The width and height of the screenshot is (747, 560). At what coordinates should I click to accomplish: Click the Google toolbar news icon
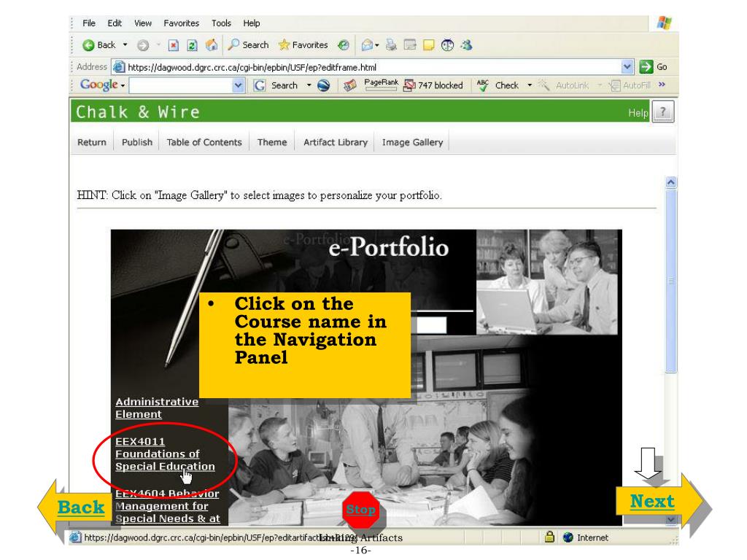350,85
